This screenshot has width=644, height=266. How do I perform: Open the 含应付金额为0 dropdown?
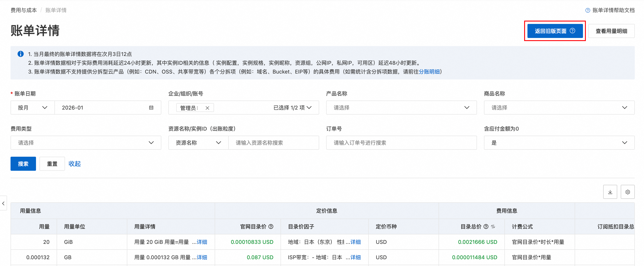559,143
